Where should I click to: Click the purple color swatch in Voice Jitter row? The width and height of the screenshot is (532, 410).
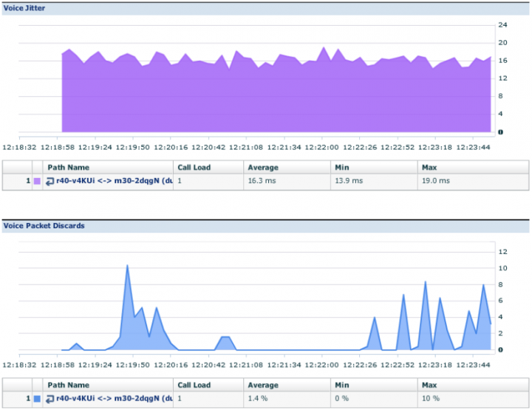coord(37,181)
